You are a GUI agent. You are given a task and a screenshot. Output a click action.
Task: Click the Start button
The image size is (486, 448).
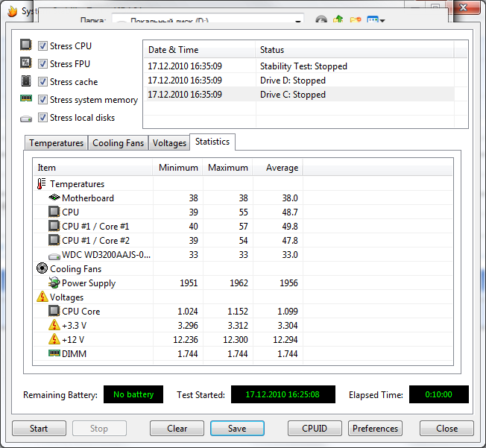pyautogui.click(x=39, y=429)
